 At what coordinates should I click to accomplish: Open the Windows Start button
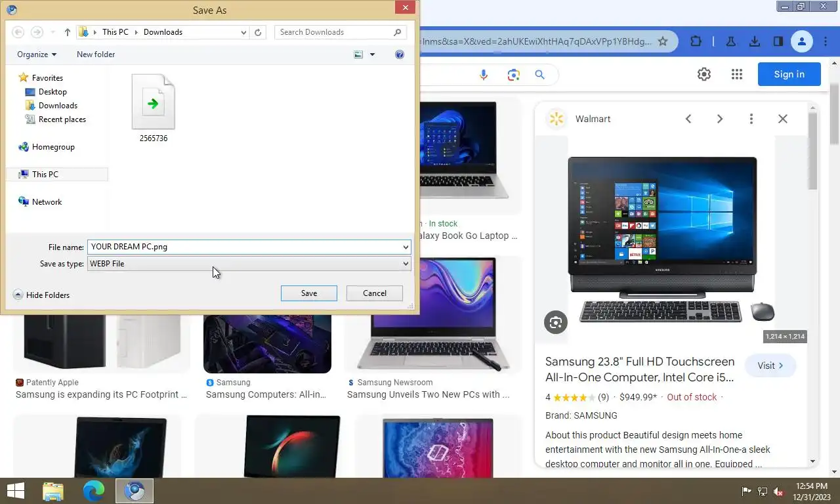coord(16,491)
